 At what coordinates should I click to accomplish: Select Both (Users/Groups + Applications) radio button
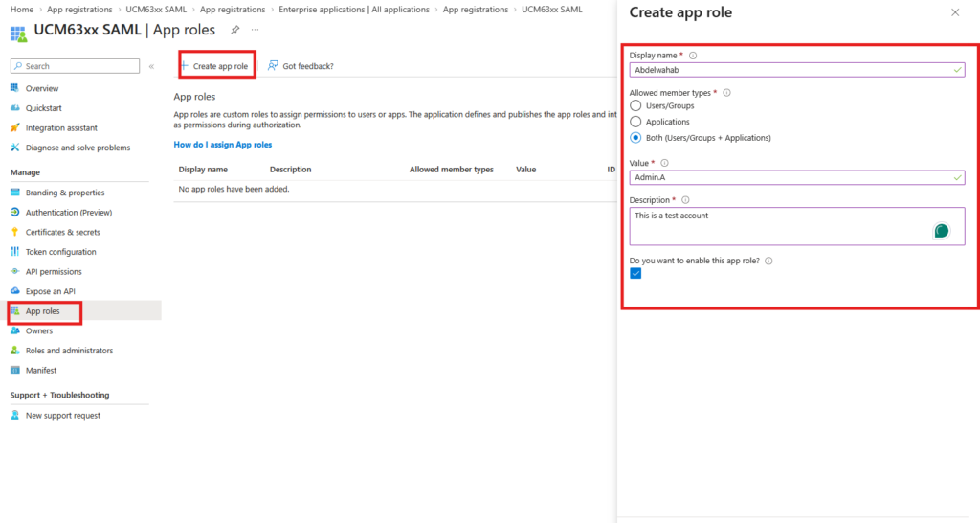pyautogui.click(x=635, y=138)
